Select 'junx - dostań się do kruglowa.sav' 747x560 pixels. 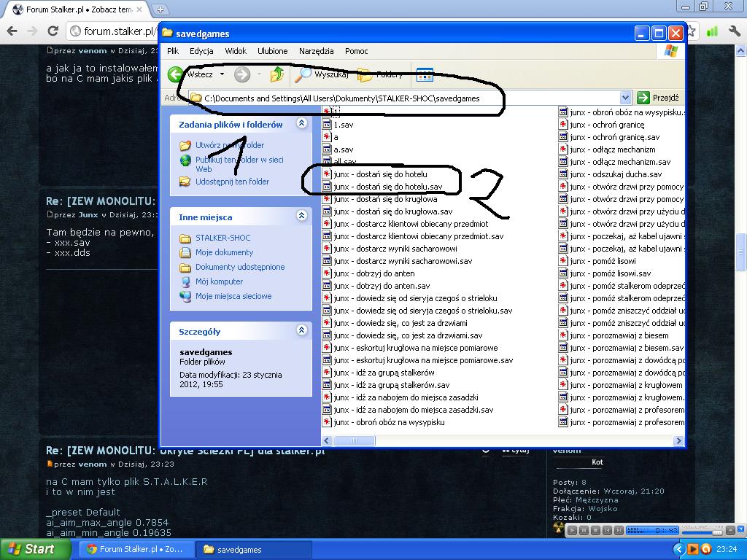pyautogui.click(x=388, y=211)
